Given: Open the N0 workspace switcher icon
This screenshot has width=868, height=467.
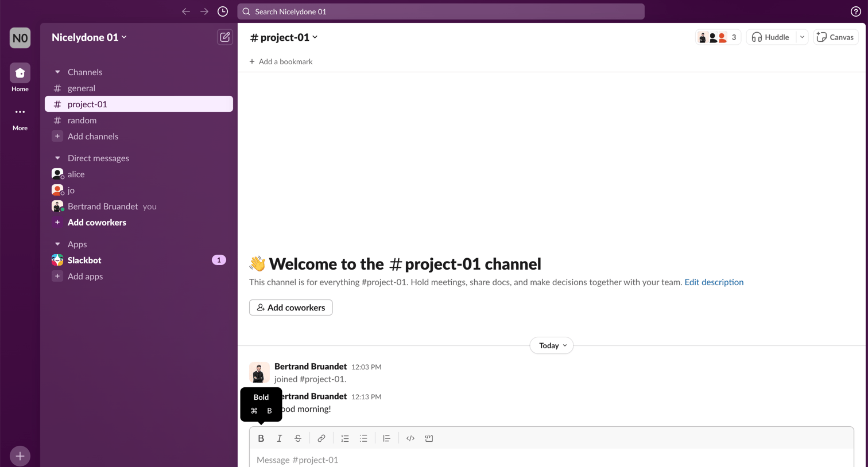Looking at the screenshot, I should (20, 38).
